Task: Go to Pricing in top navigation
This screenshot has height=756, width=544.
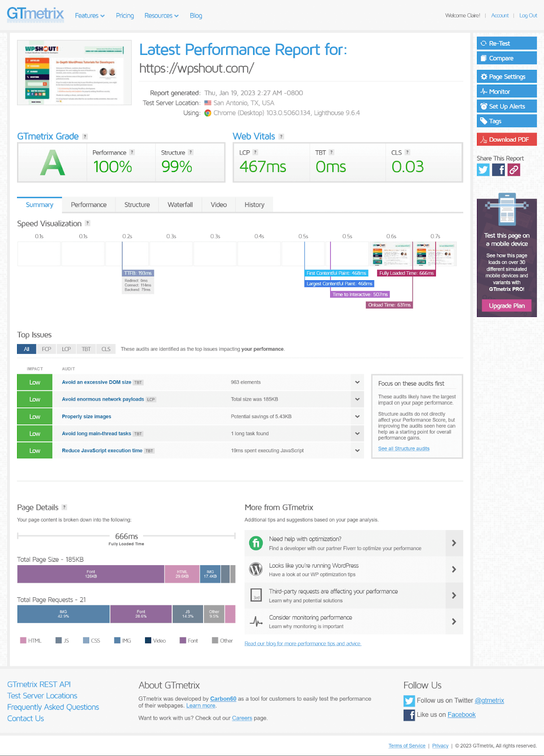Action: pyautogui.click(x=125, y=16)
